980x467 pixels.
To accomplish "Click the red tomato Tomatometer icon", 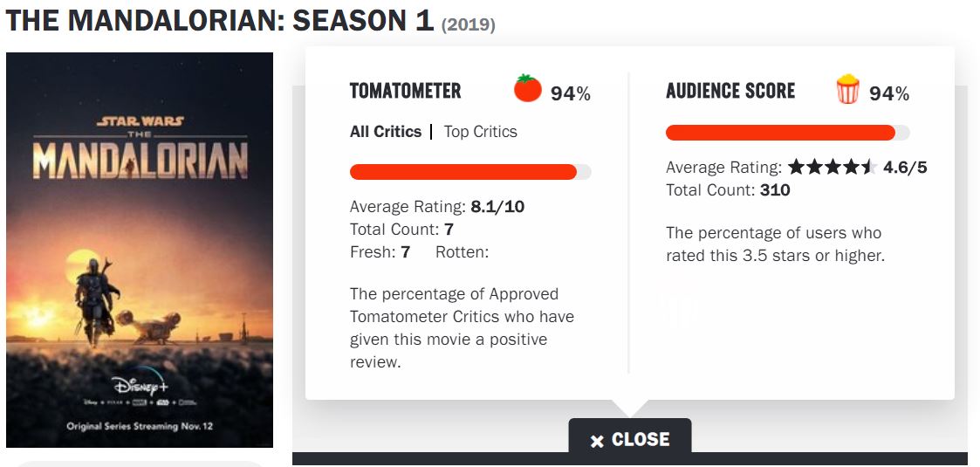I will (527, 89).
